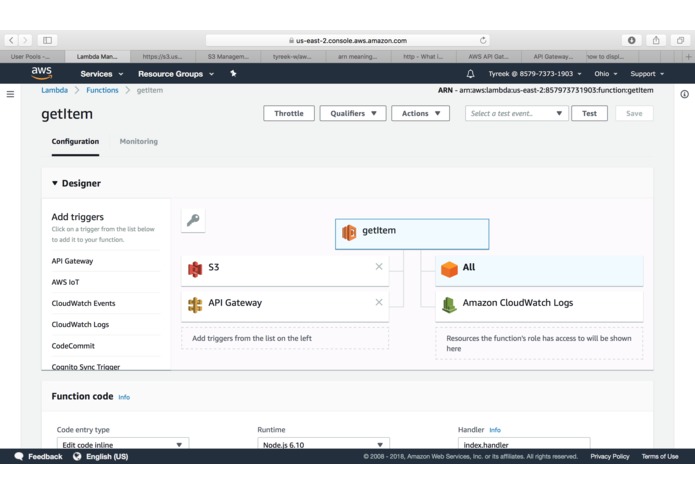The width and height of the screenshot is (695, 494).
Task: Select the Amazon CloudWatch Logs resource card
Action: pos(539,305)
